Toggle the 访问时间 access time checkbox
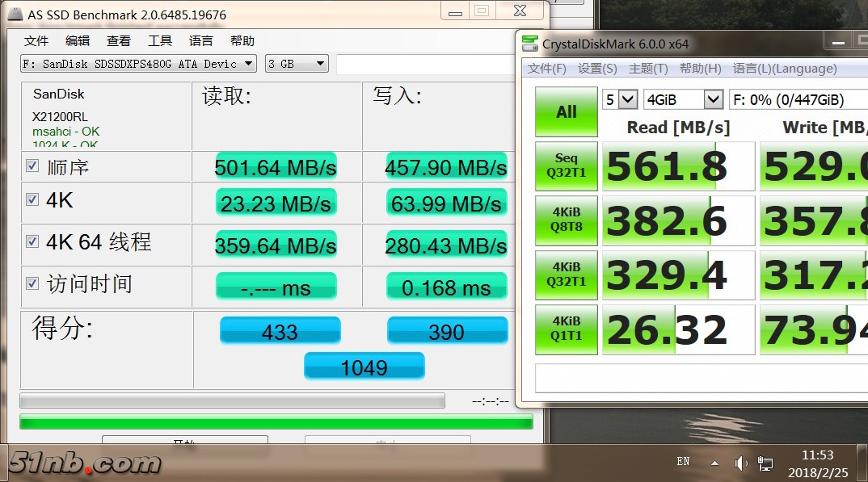The image size is (868, 482). (32, 283)
